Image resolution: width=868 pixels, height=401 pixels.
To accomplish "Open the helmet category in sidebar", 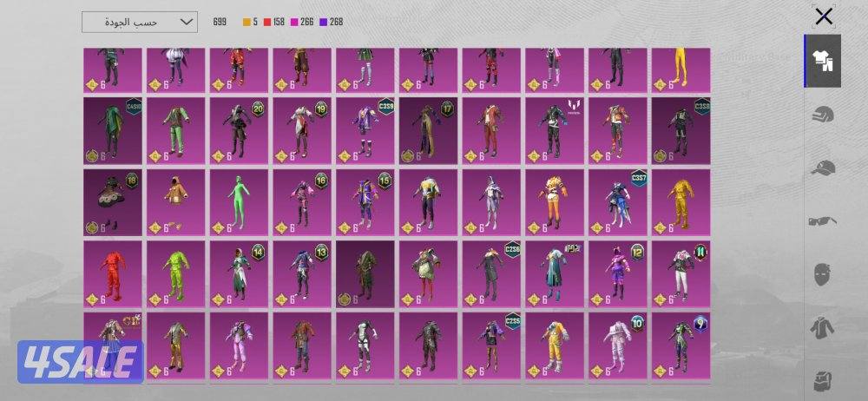I will (x=822, y=115).
